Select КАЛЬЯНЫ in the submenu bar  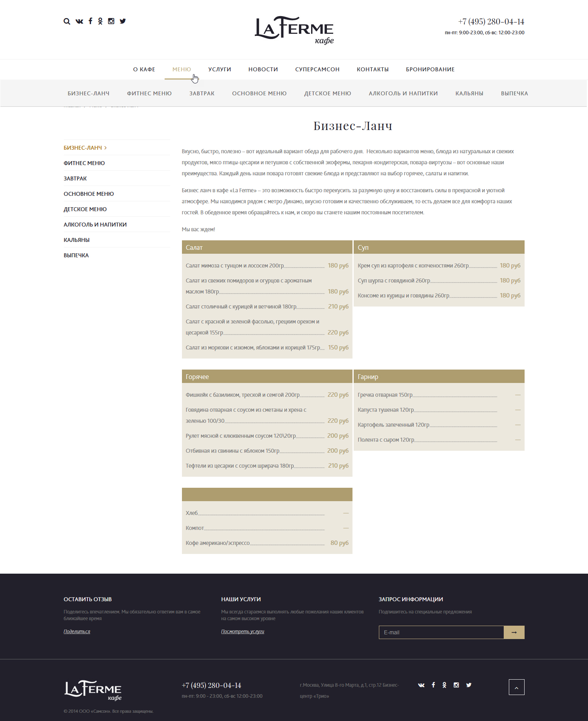point(469,93)
